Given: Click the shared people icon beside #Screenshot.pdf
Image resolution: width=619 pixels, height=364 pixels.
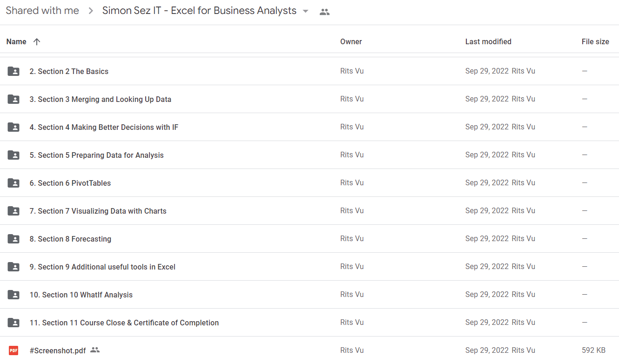Looking at the screenshot, I should (x=95, y=350).
